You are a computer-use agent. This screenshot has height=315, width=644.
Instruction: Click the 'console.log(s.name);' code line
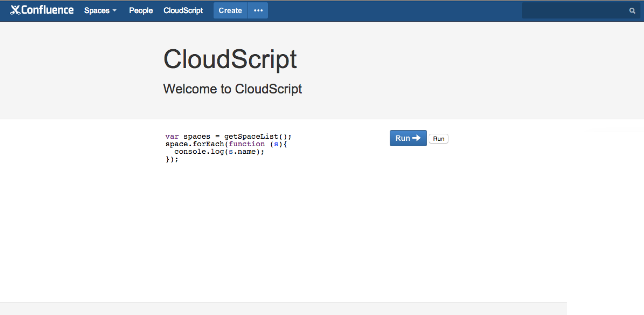pos(219,152)
